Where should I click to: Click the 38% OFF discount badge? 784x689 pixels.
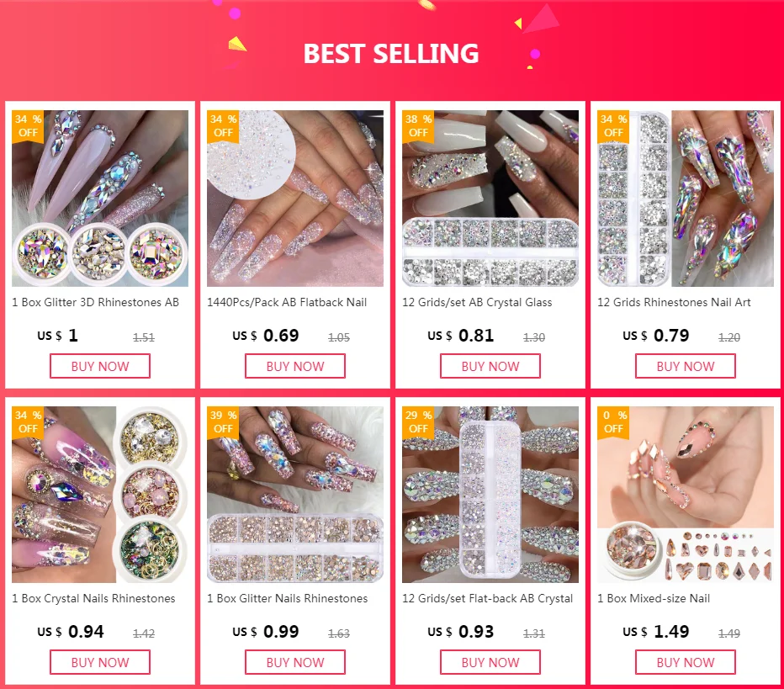(x=418, y=126)
